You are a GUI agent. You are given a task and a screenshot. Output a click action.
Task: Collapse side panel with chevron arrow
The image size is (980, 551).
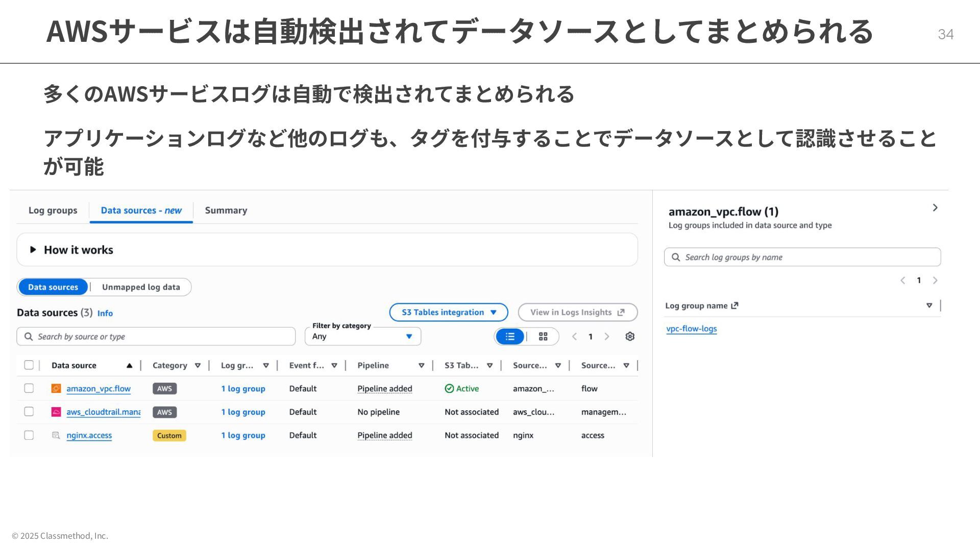(x=935, y=208)
